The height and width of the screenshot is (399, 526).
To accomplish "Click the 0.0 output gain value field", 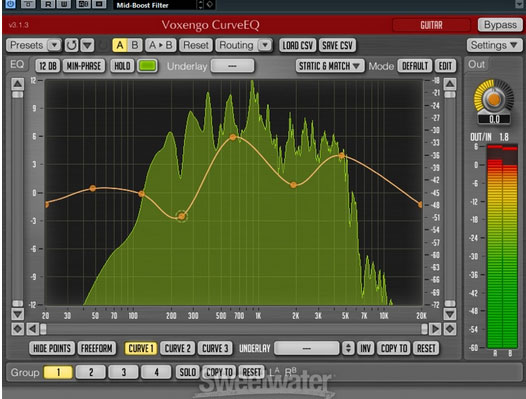I will [494, 119].
